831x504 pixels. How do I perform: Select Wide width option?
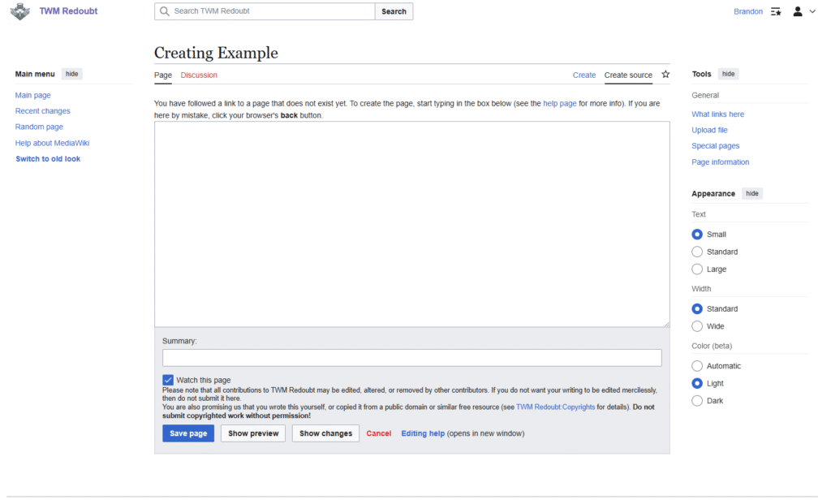697,326
